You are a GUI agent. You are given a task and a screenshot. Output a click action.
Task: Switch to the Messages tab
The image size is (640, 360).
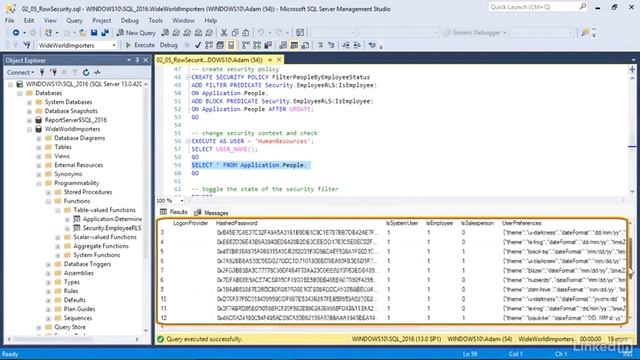211,213
